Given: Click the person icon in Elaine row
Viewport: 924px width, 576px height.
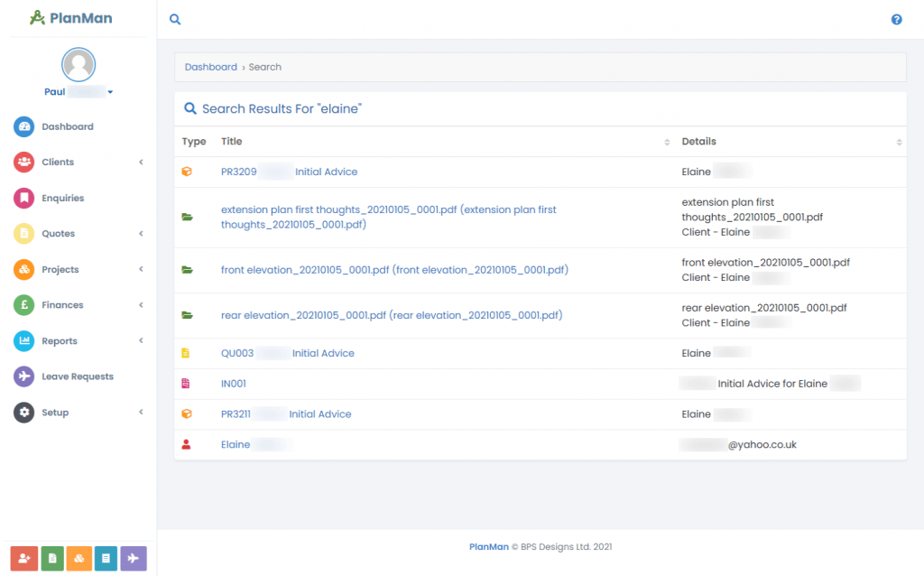Looking at the screenshot, I should pos(186,444).
